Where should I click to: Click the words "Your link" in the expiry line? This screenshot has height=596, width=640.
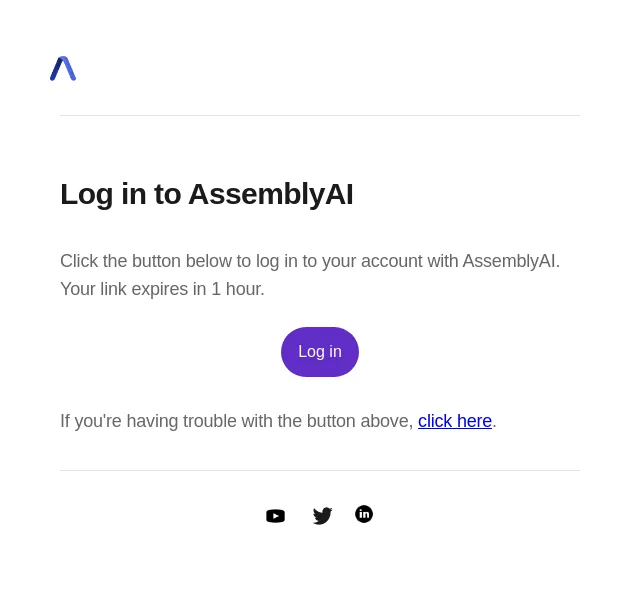tap(93, 289)
